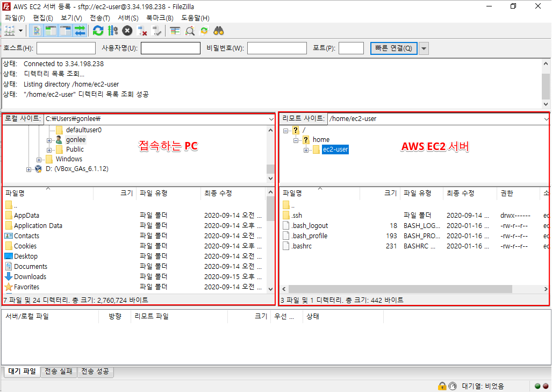Select ec2-user in remote tree
552x392 pixels.
(x=335, y=149)
